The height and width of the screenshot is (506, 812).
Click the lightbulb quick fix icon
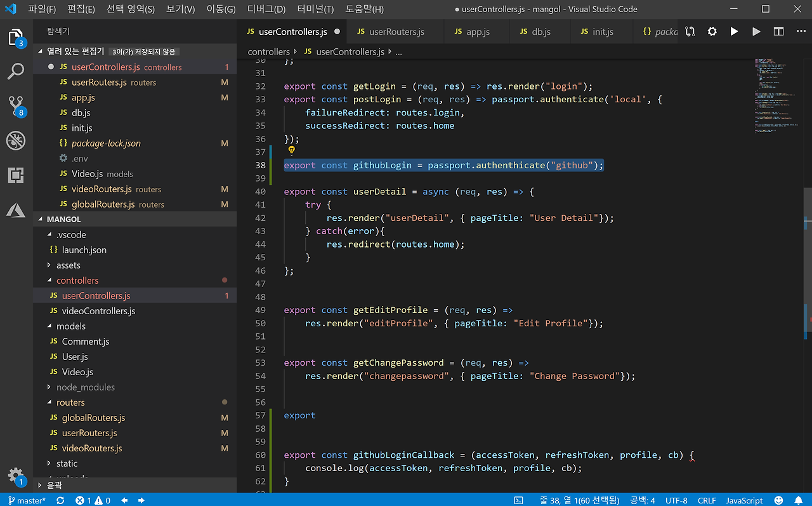point(292,151)
